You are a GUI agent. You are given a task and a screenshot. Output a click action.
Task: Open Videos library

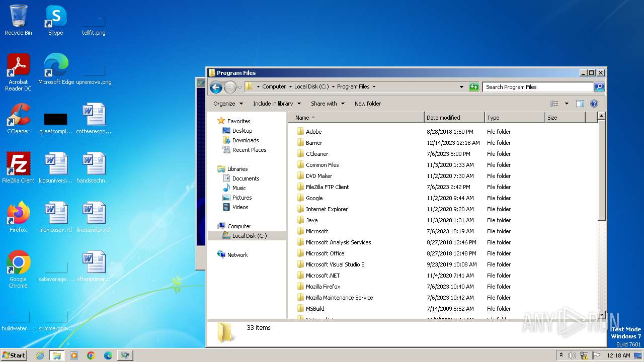click(x=240, y=207)
